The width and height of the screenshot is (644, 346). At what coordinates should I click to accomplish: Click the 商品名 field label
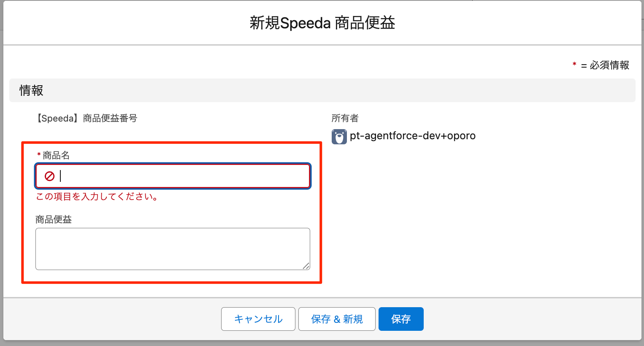tap(56, 155)
